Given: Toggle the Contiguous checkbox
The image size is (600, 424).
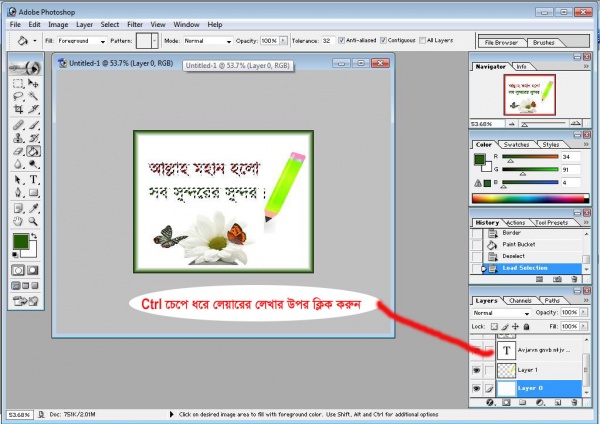Looking at the screenshot, I should coord(383,40).
